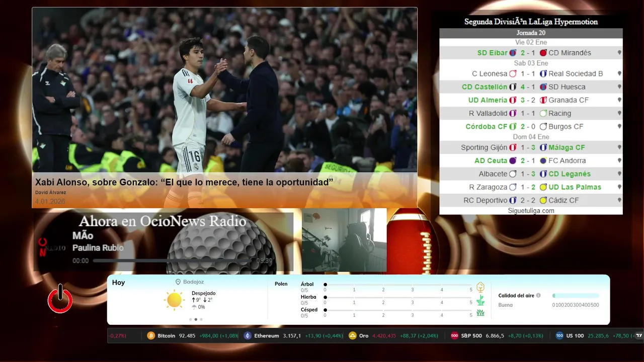644x362 pixels.
Task: Click song title MÃo in radio player
Action: pyautogui.click(x=83, y=236)
